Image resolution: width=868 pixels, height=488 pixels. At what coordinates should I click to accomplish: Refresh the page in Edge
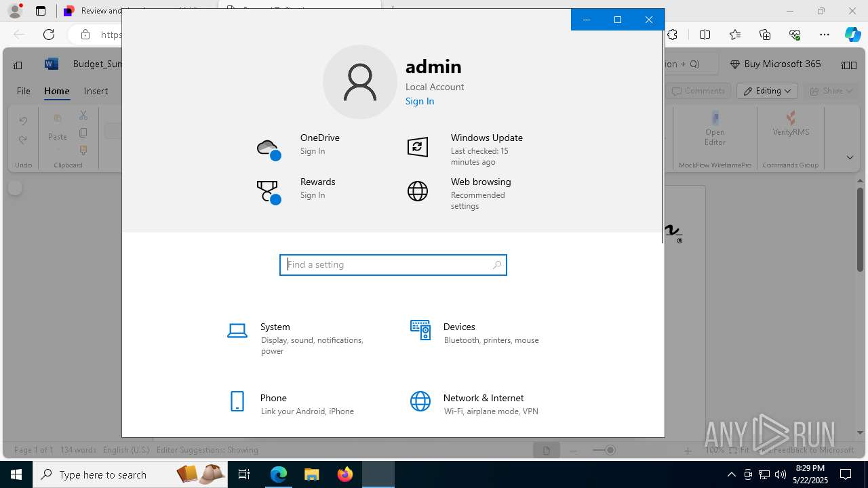[49, 35]
